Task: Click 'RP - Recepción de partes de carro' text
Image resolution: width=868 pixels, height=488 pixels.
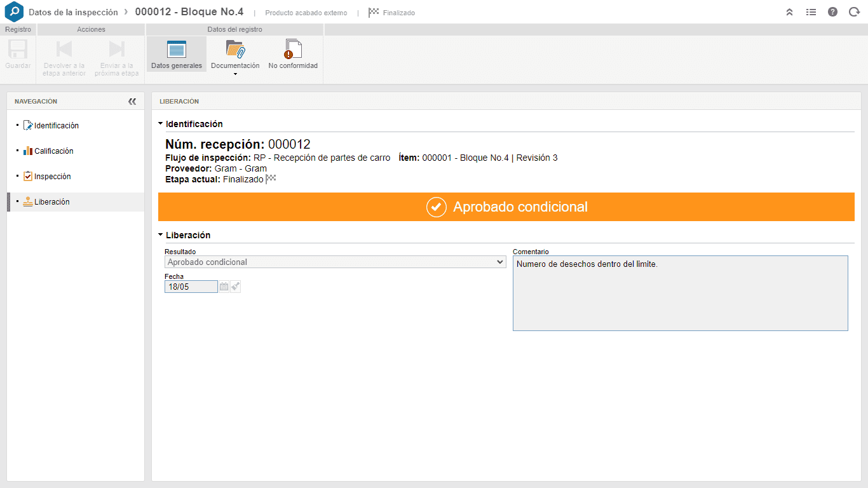Action: click(322, 158)
